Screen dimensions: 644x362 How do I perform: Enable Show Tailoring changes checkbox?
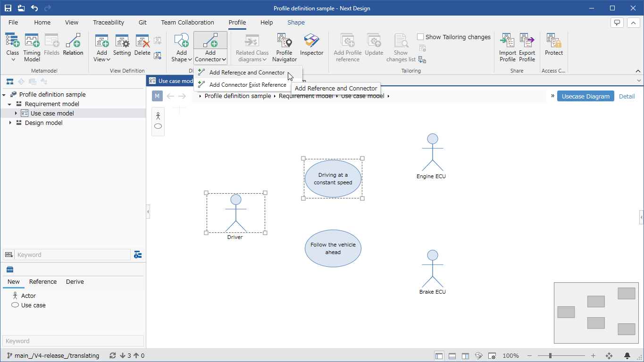point(420,37)
